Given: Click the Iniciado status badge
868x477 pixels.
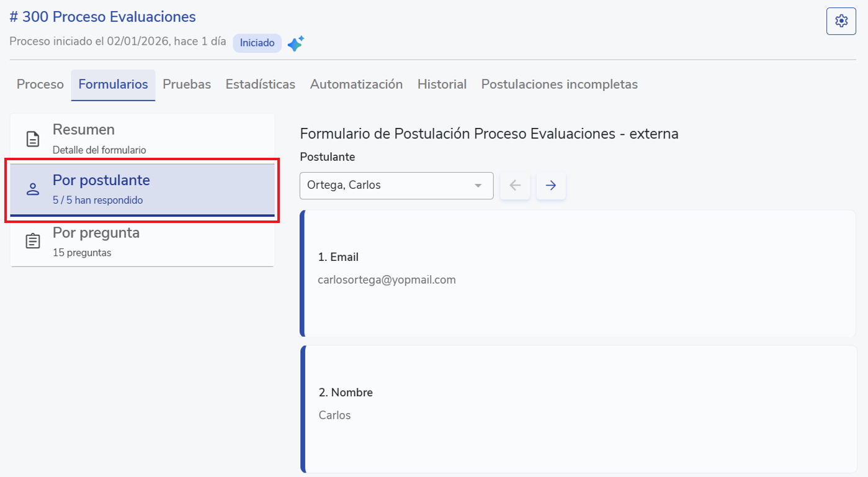Looking at the screenshot, I should [x=257, y=43].
